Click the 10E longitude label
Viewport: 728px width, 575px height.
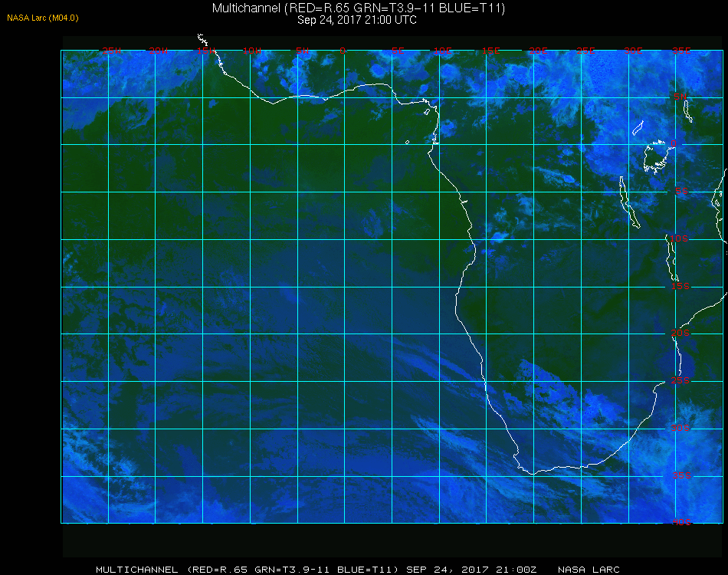coord(442,51)
